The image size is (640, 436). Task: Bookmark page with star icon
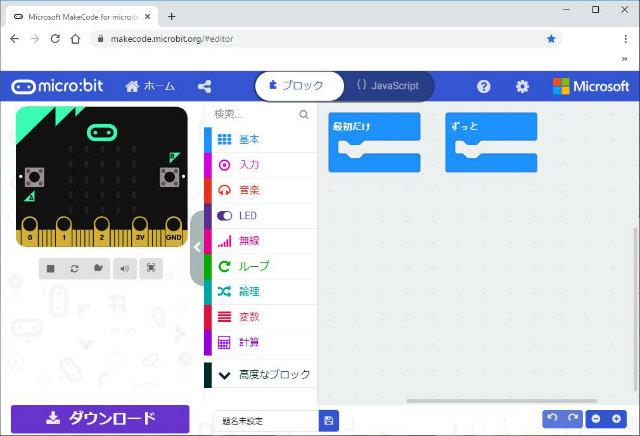coord(551,39)
